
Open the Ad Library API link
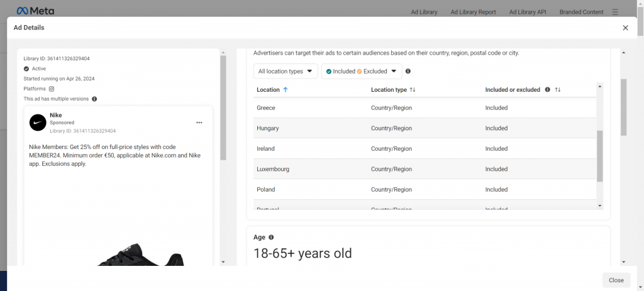tap(528, 12)
